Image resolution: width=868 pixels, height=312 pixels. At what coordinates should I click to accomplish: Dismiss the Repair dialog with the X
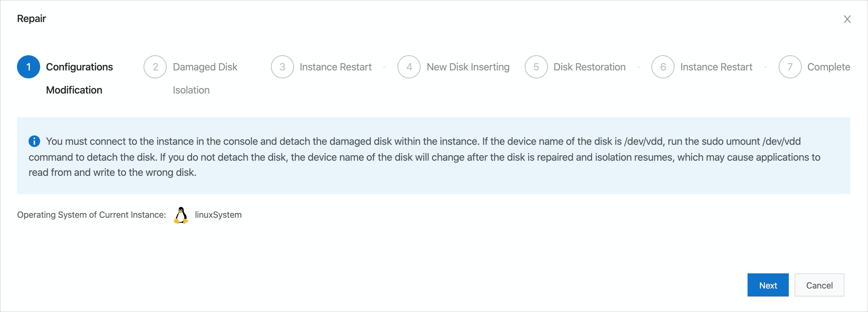click(848, 19)
